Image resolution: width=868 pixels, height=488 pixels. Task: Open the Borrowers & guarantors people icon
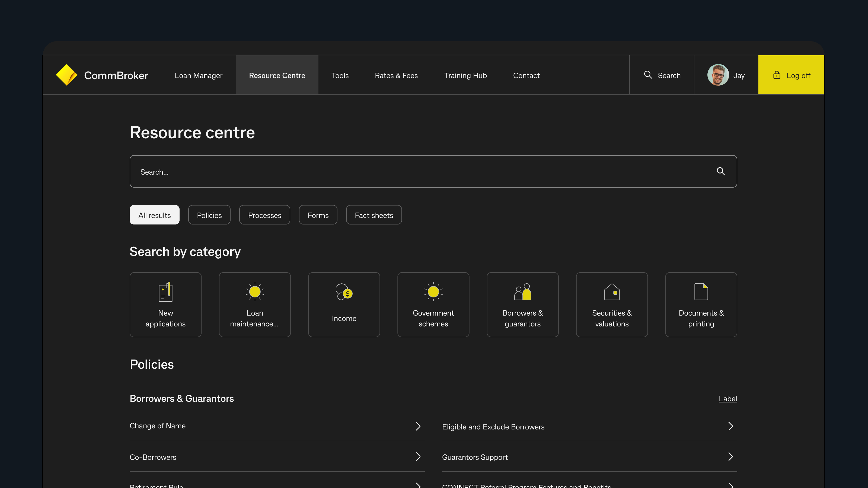click(x=523, y=292)
